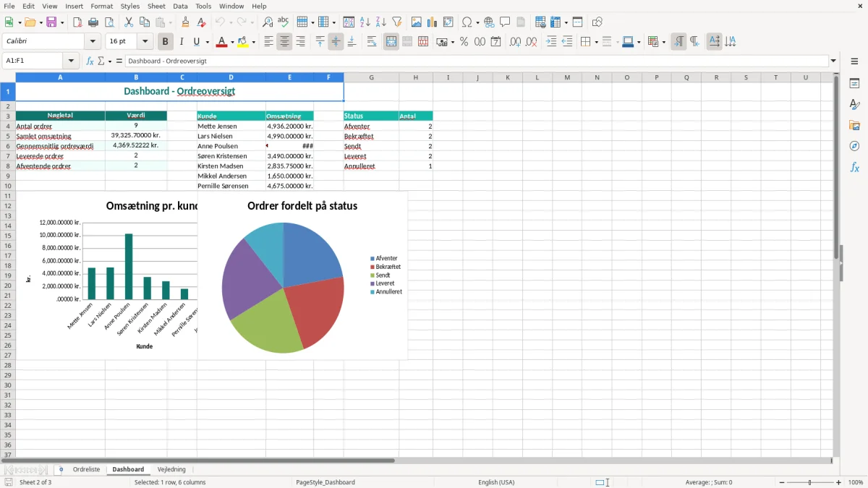Screen dimensions: 868x488
Task: Apply the yellow background color swatch
Action: coord(243,42)
